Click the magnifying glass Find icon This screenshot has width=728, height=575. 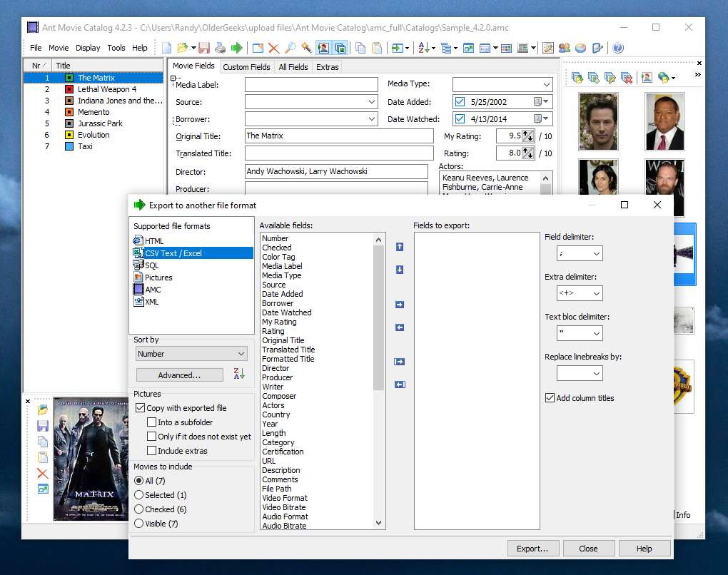click(x=290, y=48)
